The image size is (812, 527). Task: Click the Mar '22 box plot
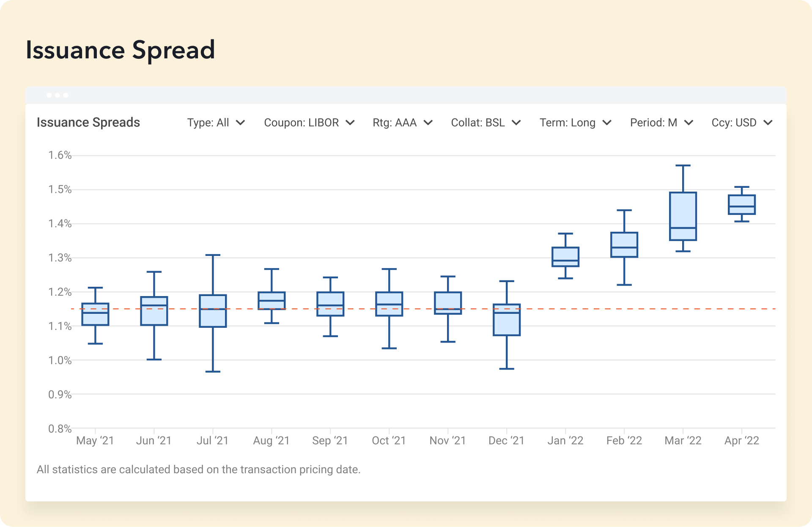pos(683,216)
